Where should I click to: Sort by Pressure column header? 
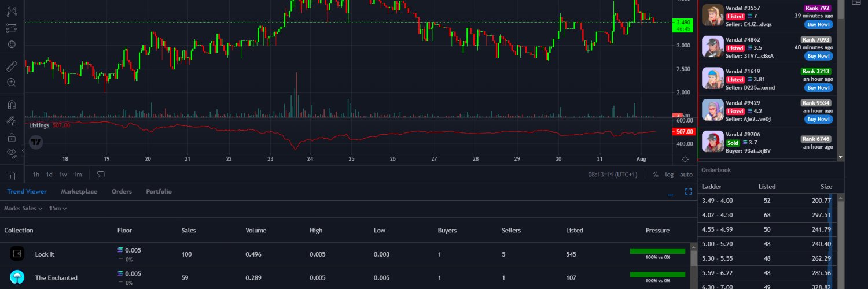[x=657, y=230]
